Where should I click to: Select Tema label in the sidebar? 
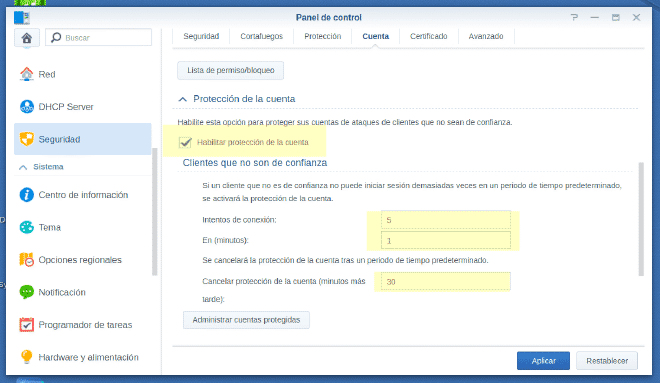click(50, 228)
